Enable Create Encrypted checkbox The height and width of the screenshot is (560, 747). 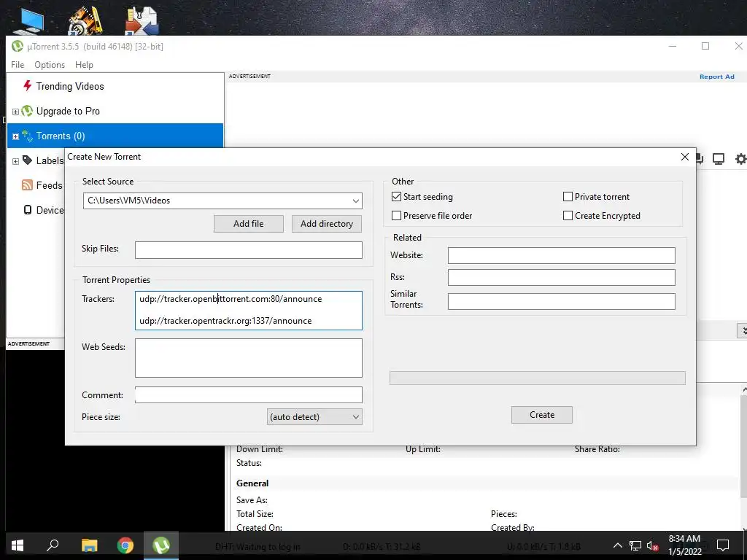(x=568, y=216)
